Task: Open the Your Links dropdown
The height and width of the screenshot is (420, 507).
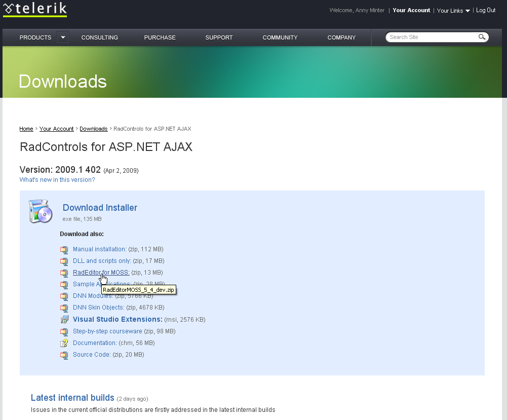Action: [453, 11]
